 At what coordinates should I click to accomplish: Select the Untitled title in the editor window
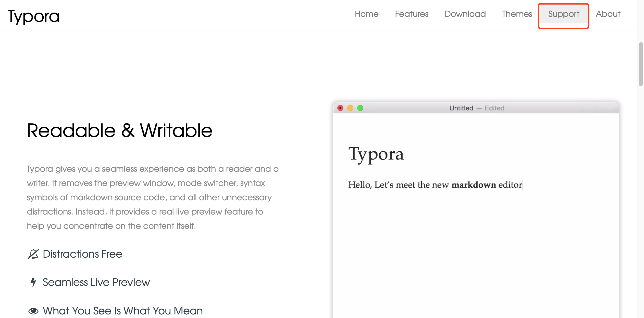[461, 108]
